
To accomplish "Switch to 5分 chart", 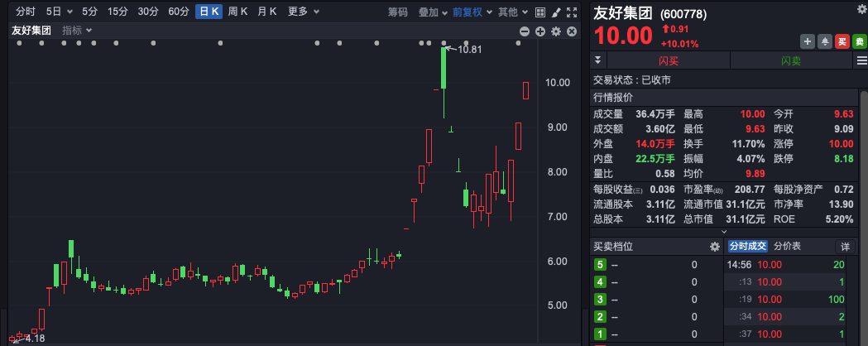I will pos(89,12).
